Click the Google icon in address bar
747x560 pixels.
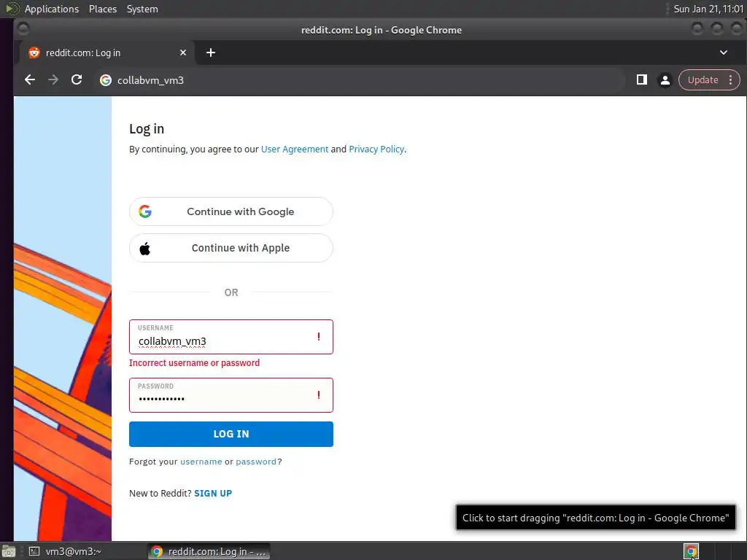click(106, 80)
